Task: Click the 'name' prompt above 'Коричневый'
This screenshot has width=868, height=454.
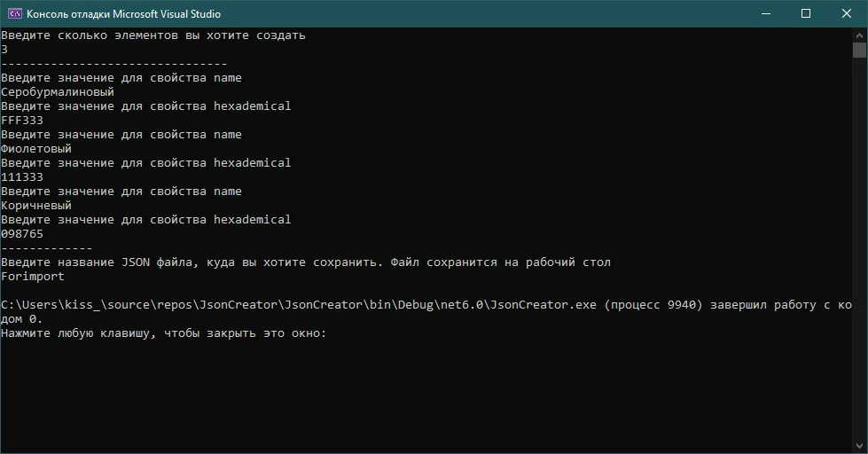Action: click(121, 192)
